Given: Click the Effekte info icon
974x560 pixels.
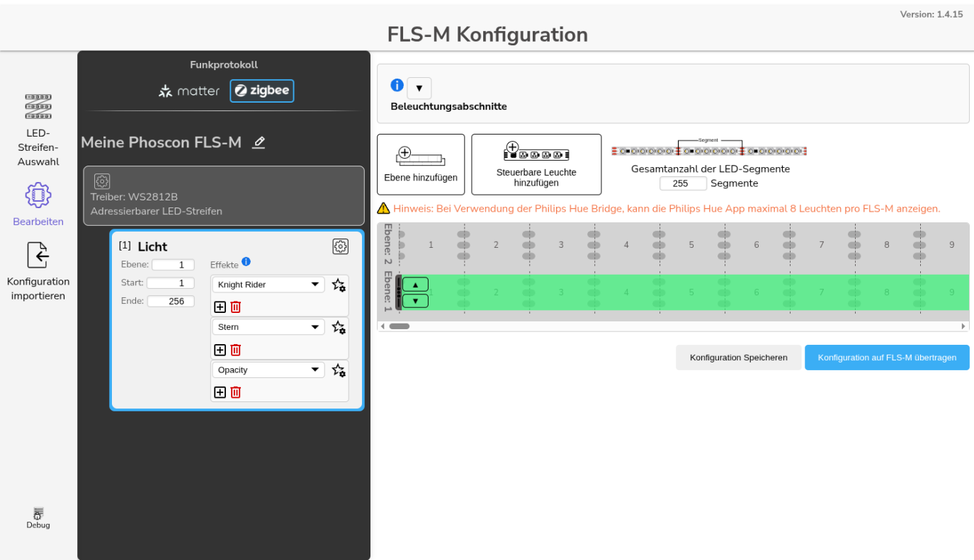Looking at the screenshot, I should point(246,261).
